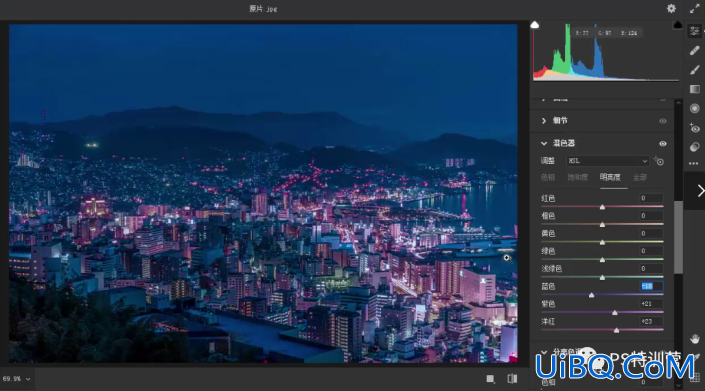This screenshot has width=705, height=391.
Task: Click the scroll up arrow of edit panel
Action: (678, 103)
